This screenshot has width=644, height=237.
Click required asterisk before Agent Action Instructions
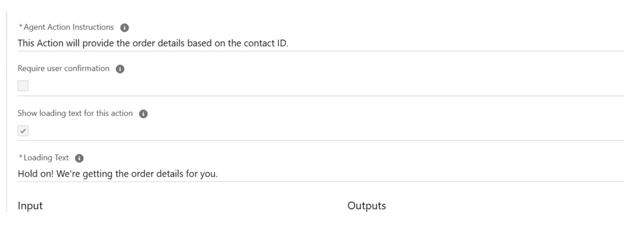[x=21, y=27]
